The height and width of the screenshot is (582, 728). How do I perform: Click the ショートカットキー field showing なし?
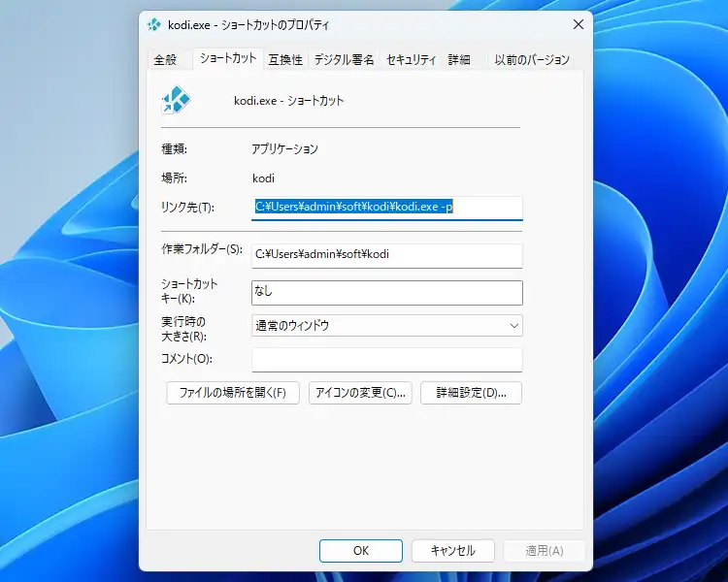387,293
